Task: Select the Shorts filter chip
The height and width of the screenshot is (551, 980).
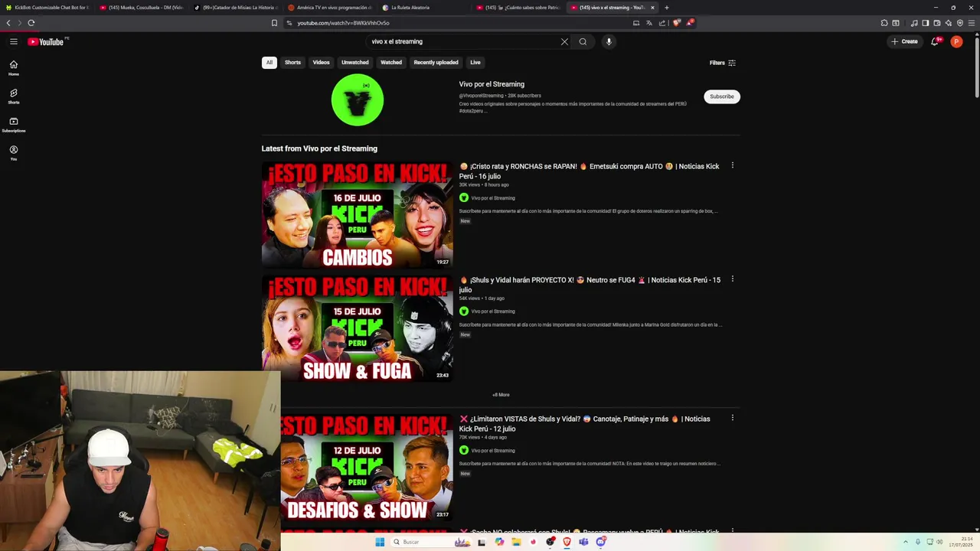Action: click(x=292, y=63)
